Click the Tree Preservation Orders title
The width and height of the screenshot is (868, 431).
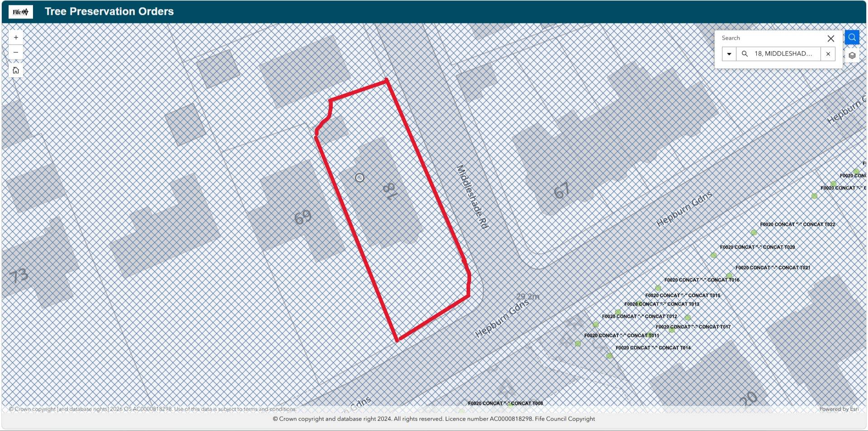pyautogui.click(x=109, y=11)
